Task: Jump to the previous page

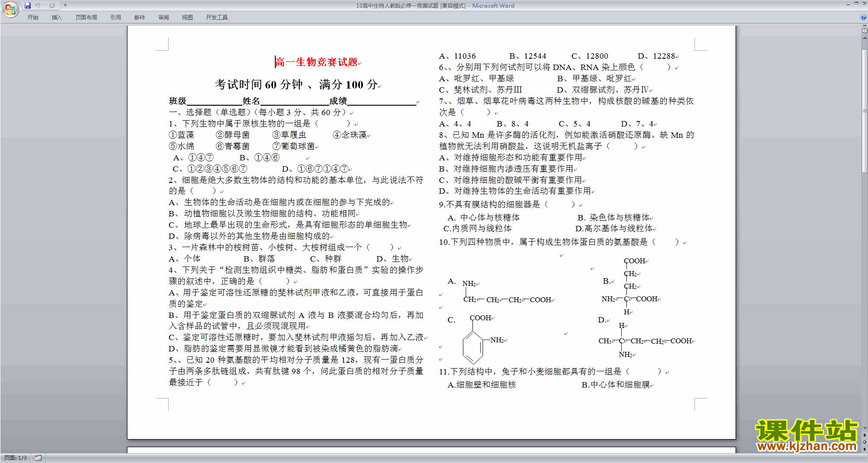Action: point(865,435)
